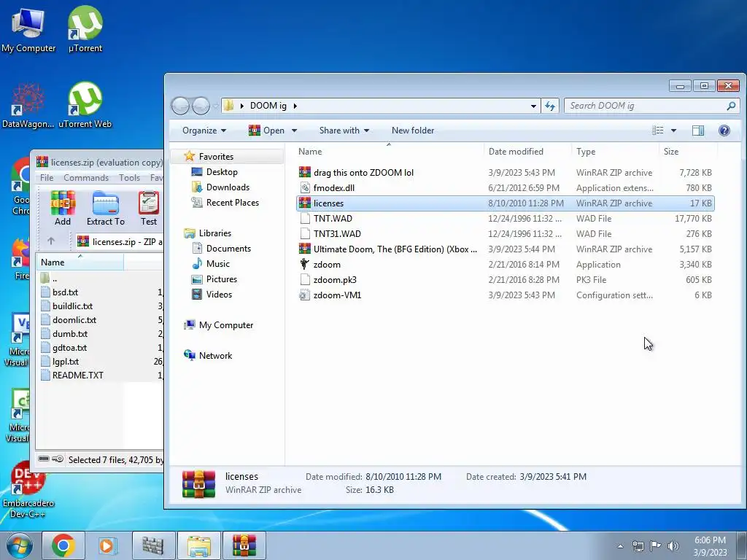
Task: Sort WinRAR list by Name column
Action: tap(80, 262)
